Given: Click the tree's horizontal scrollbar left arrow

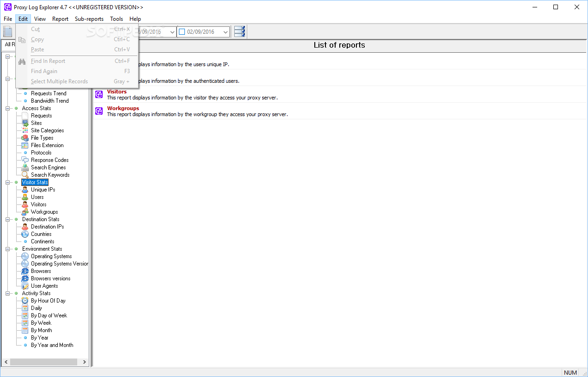Looking at the screenshot, I should tap(6, 362).
